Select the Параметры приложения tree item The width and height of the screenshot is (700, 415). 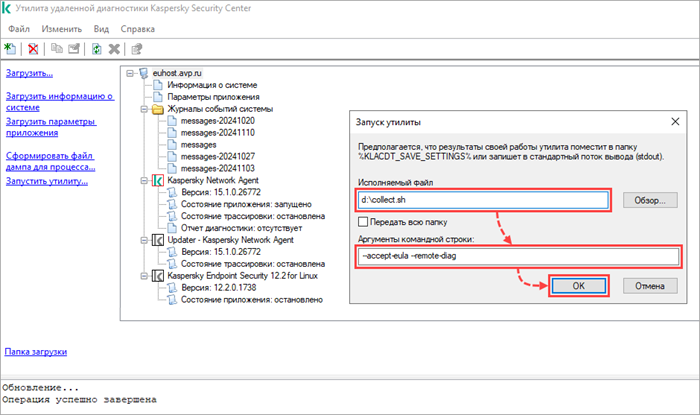point(213,97)
